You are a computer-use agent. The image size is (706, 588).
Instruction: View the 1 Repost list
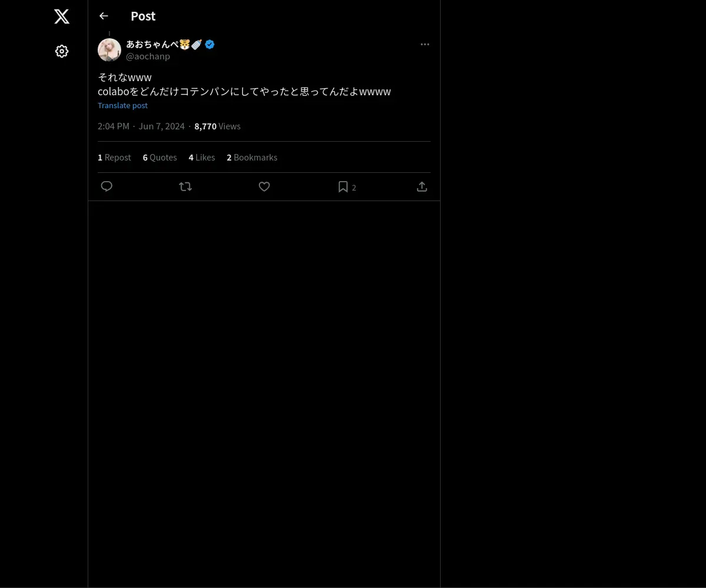(x=114, y=158)
